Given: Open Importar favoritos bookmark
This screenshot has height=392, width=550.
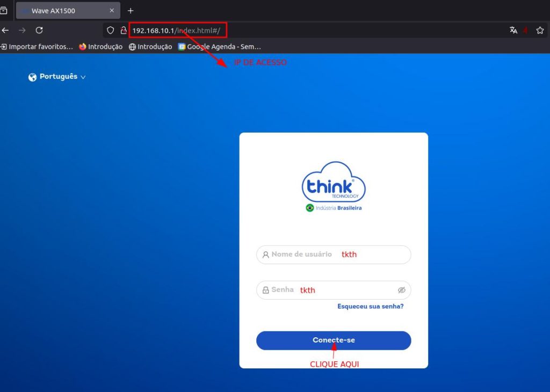Looking at the screenshot, I should [x=37, y=47].
